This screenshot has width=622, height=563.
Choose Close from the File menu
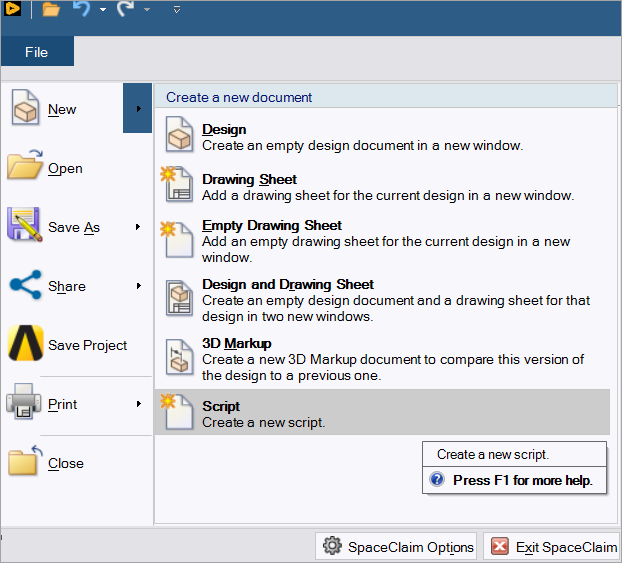[65, 463]
